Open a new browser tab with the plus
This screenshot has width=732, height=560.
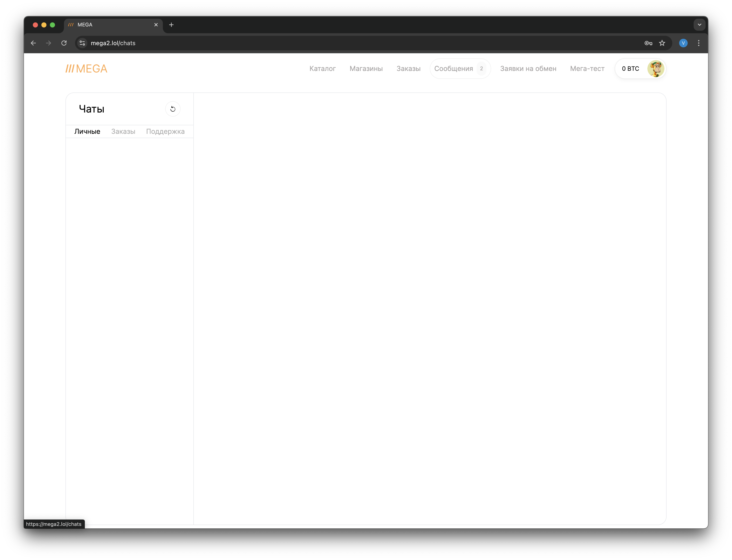point(171,25)
